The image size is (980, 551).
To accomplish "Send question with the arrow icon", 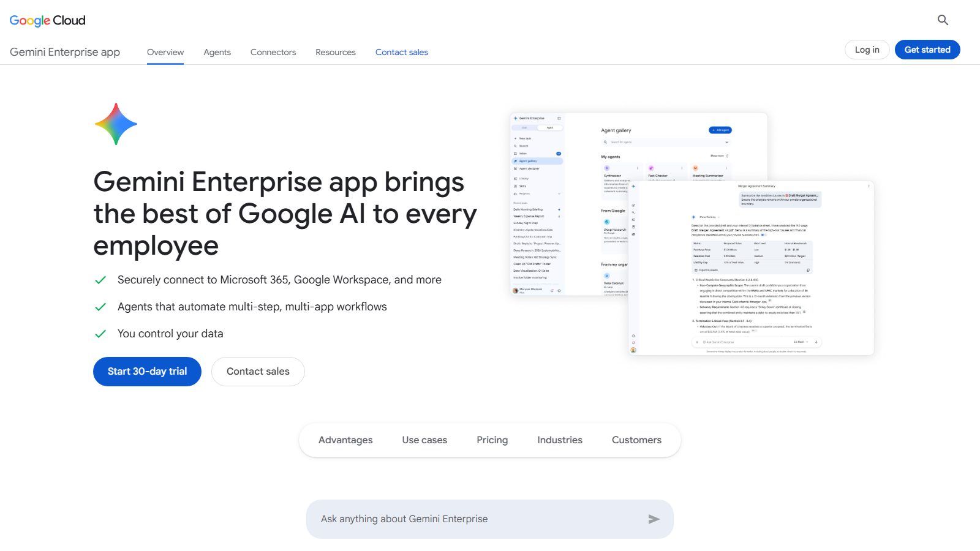I will coord(654,519).
